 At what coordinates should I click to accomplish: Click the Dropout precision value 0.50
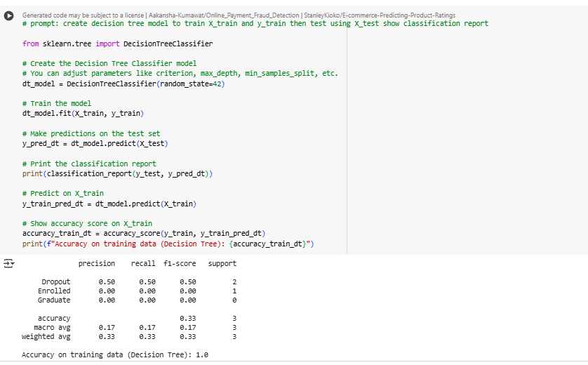107,281
